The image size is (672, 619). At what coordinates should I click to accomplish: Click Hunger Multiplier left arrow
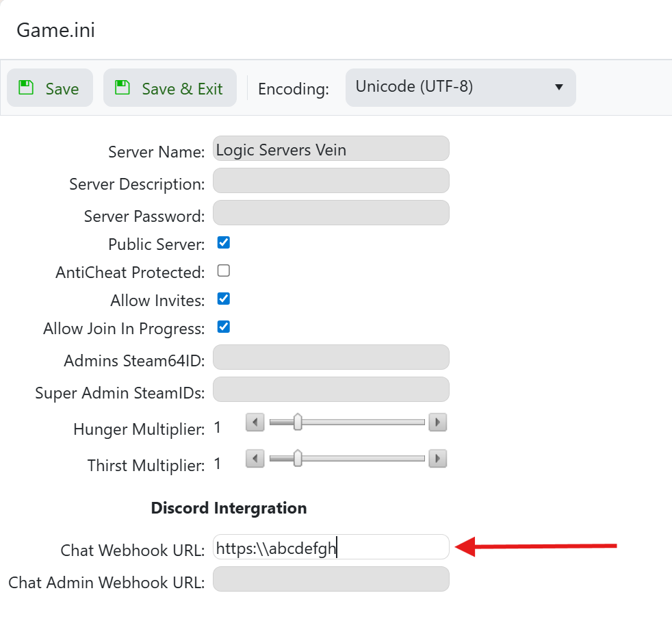(255, 422)
